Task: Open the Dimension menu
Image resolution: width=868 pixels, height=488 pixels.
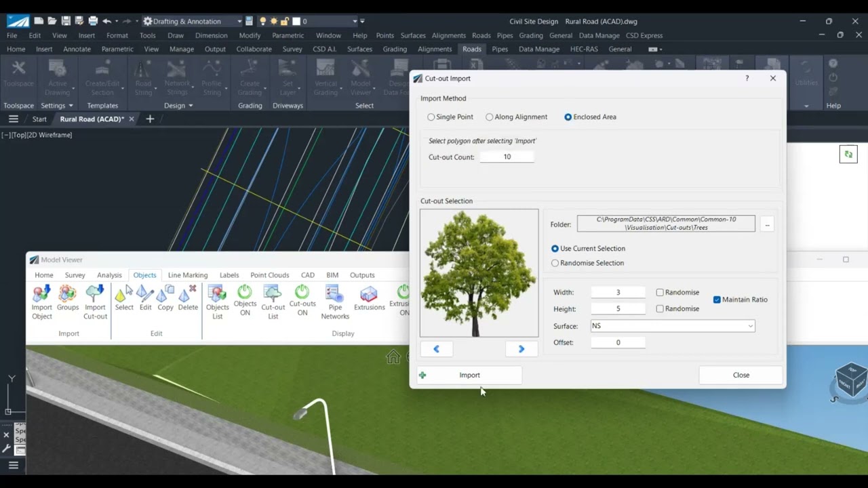Action: [x=212, y=35]
